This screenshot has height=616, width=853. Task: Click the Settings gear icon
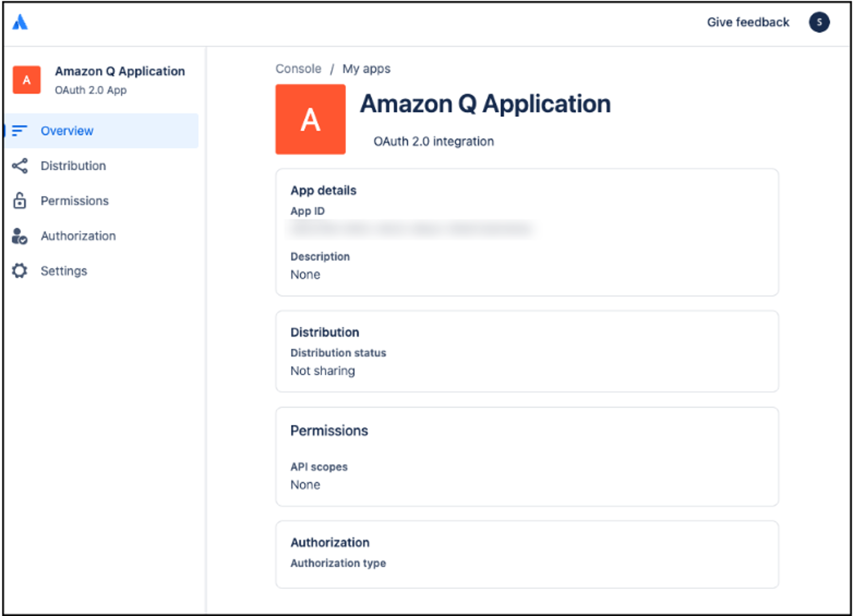coord(20,271)
